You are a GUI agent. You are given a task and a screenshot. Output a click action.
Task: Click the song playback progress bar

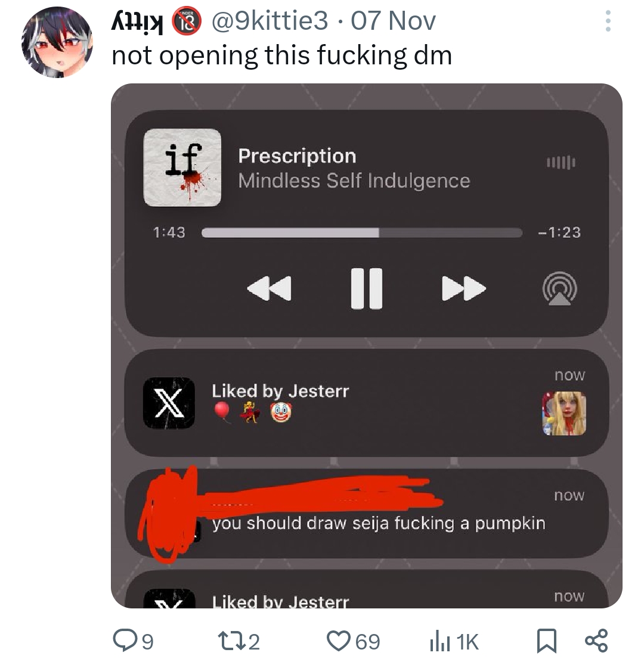click(362, 232)
